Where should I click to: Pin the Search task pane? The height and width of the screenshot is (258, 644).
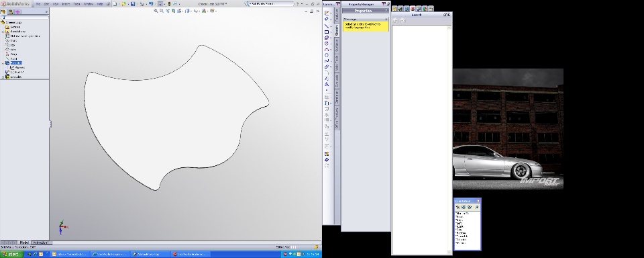coord(445,14)
